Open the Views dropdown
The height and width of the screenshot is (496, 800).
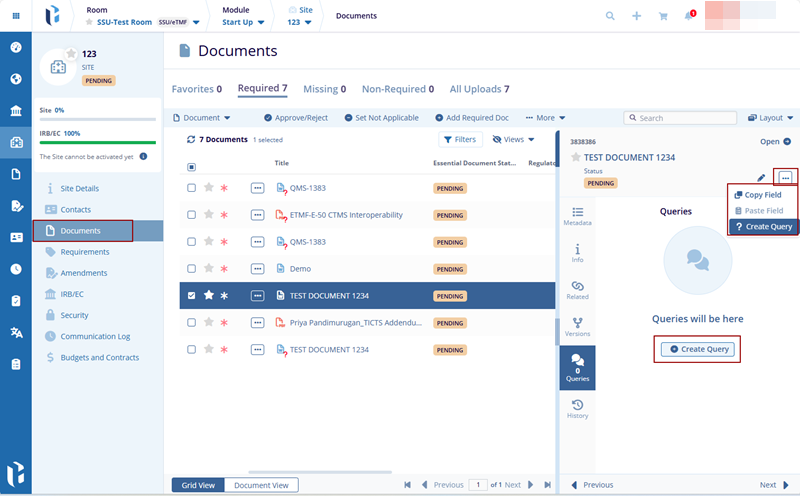(514, 140)
